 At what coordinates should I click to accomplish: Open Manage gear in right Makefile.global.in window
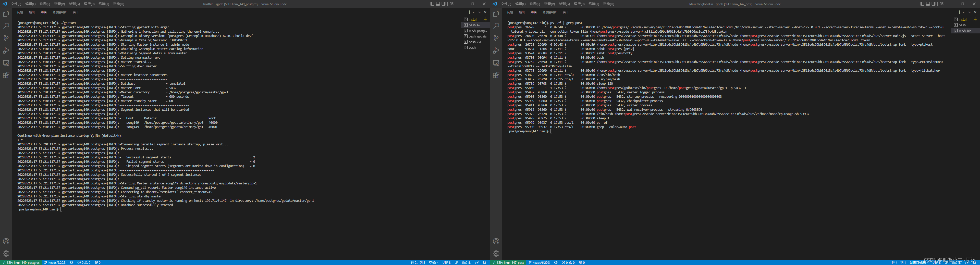pos(496,254)
